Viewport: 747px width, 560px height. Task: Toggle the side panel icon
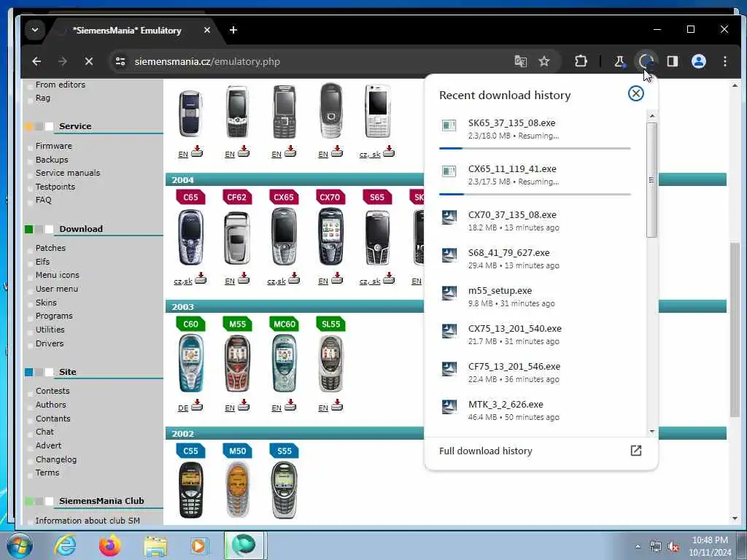click(x=672, y=61)
